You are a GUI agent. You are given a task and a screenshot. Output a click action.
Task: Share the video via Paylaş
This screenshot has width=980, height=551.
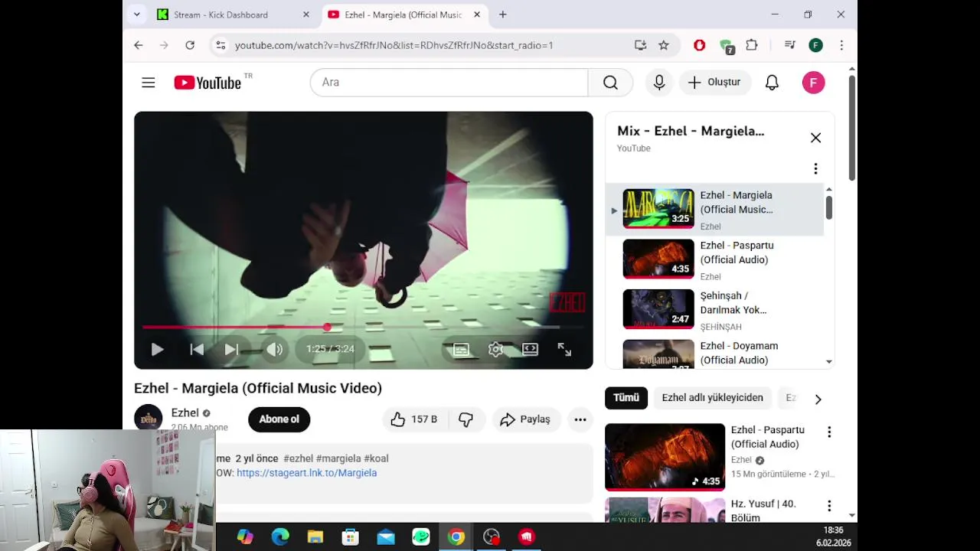pyautogui.click(x=526, y=419)
